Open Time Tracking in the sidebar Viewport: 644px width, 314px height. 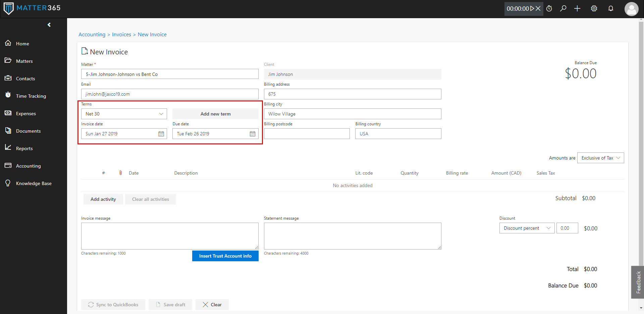(31, 96)
